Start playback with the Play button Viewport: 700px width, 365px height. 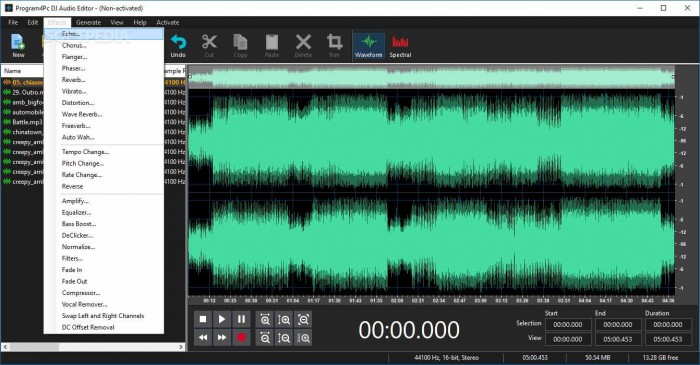(222, 319)
